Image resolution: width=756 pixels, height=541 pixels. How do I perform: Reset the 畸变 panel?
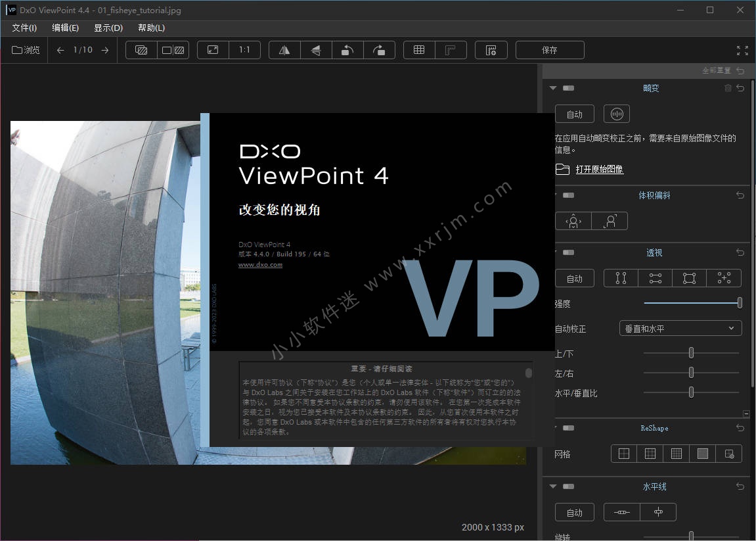click(x=740, y=88)
